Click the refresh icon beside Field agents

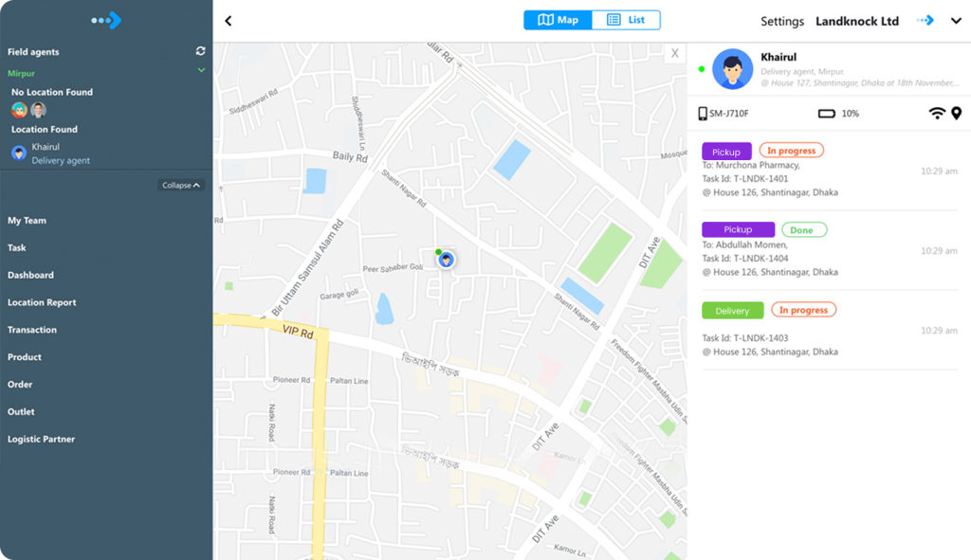pos(200,51)
